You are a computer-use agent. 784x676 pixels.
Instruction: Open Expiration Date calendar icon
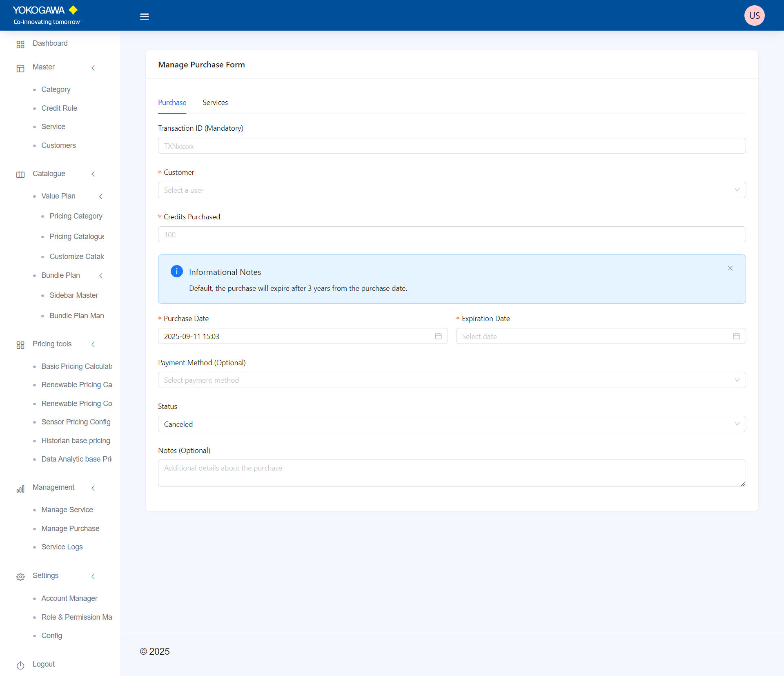(736, 336)
